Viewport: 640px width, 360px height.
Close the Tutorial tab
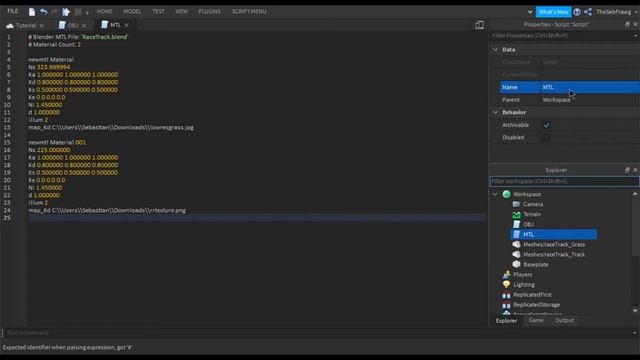click(42, 26)
